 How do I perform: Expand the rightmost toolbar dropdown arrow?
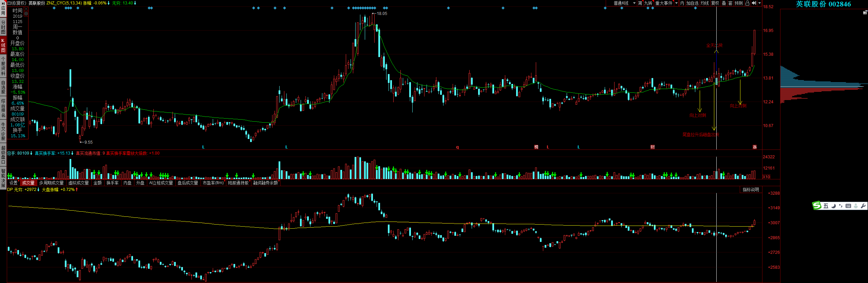click(x=759, y=3)
